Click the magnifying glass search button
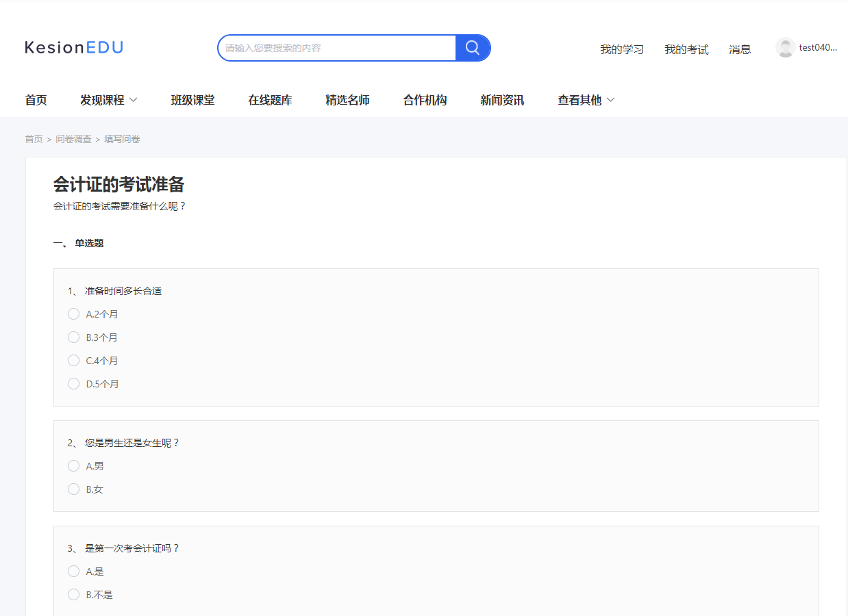This screenshot has height=616, width=848. coord(473,48)
